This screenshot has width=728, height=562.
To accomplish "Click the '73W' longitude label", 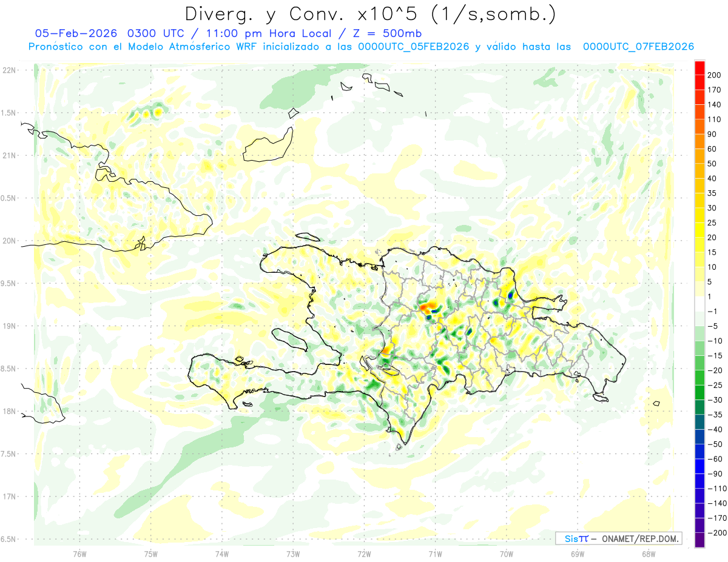I will [293, 554].
